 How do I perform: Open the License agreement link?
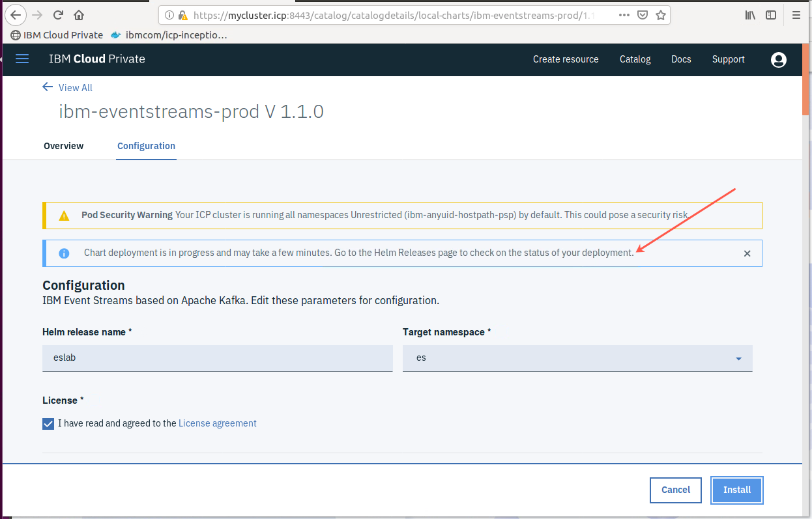(218, 423)
